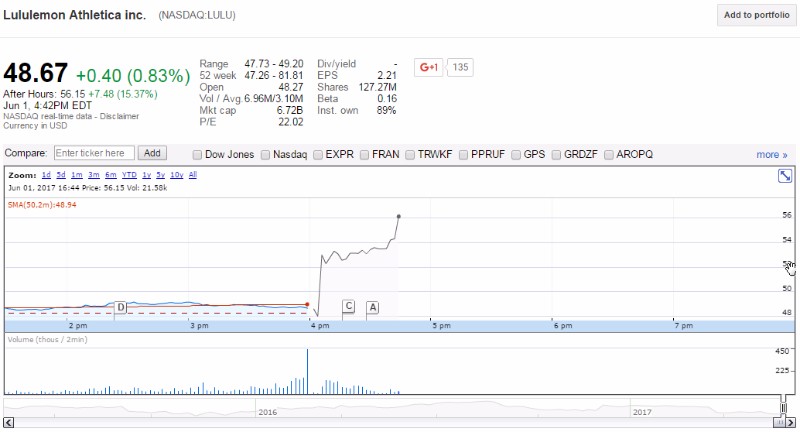Enable FRAN comparison checkbox
800x432 pixels.
point(364,155)
